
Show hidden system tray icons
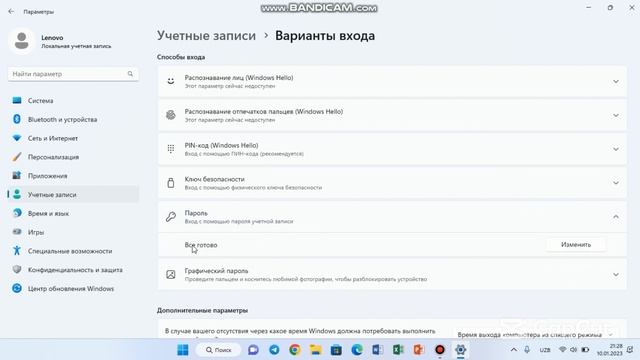pos(514,350)
